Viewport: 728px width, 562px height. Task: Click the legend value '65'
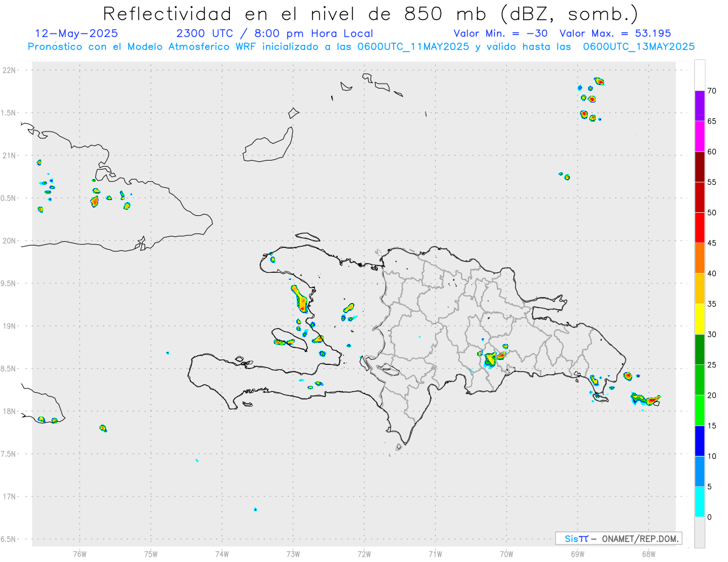713,121
